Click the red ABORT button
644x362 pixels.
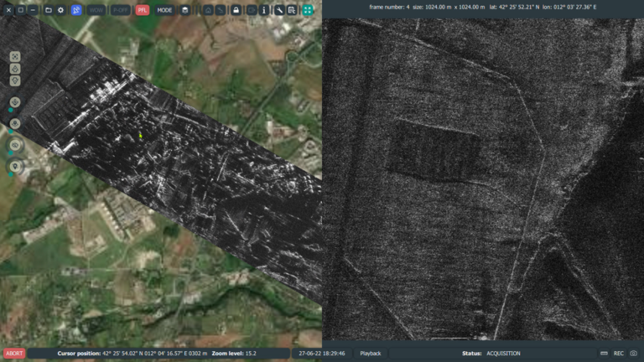14,354
